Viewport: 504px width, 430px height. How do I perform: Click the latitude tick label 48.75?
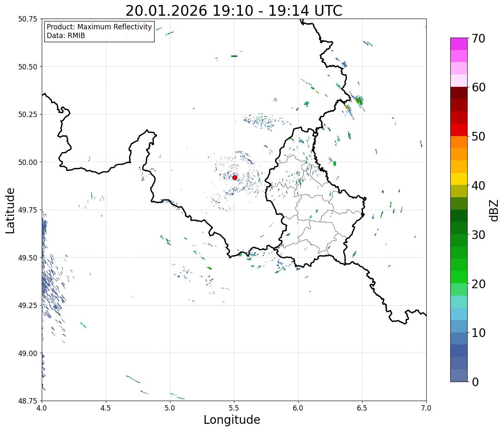28,401
